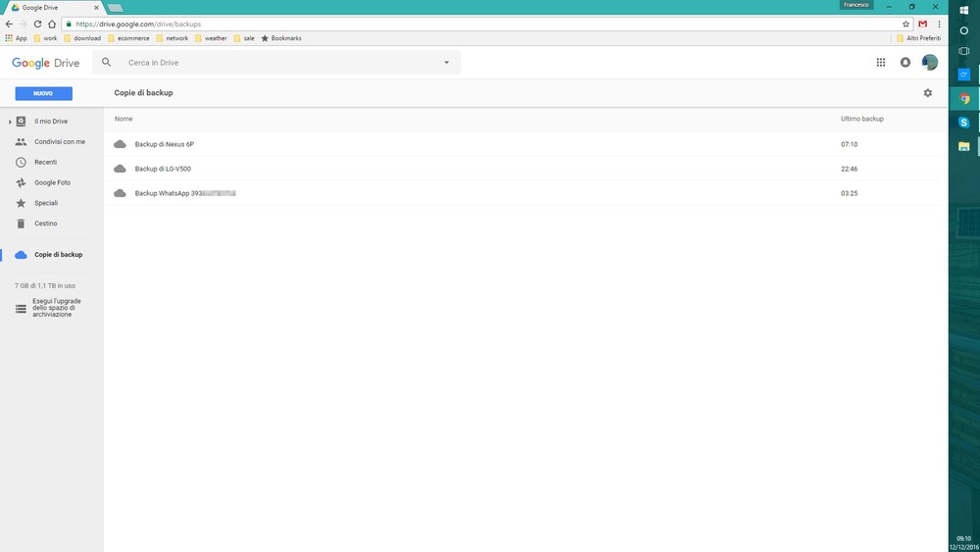Open the network bookmarks folder
This screenshot has height=552, width=980.
[171, 38]
